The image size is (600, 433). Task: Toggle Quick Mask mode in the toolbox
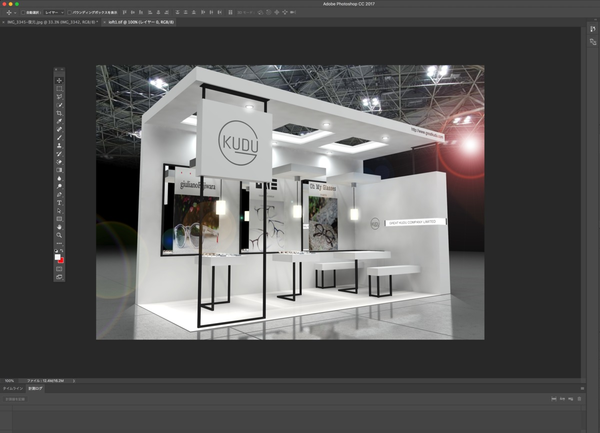[59, 269]
